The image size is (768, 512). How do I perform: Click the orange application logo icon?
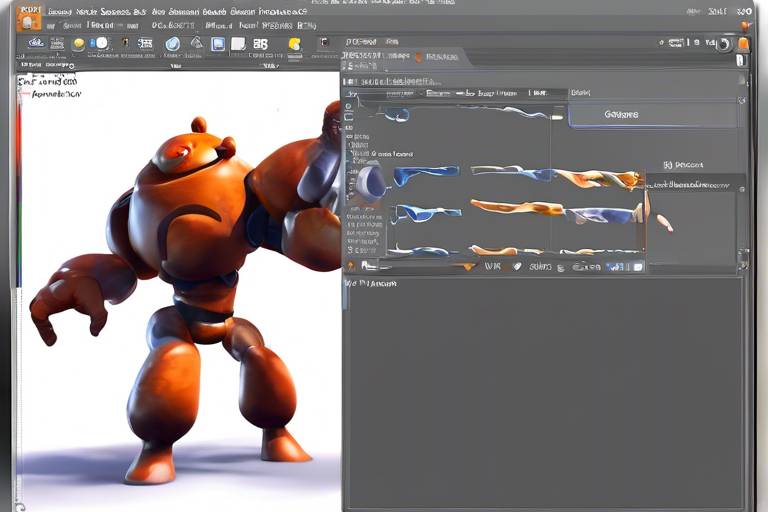tap(28, 18)
